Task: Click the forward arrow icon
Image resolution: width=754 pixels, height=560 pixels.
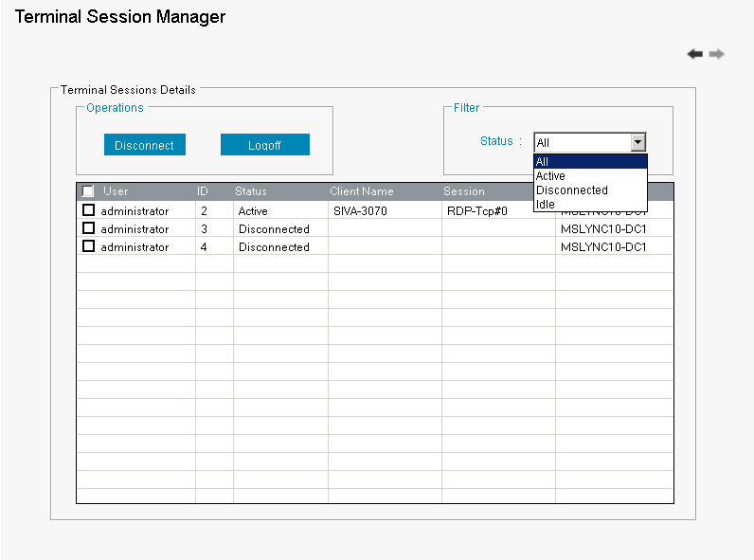Action: [x=716, y=54]
